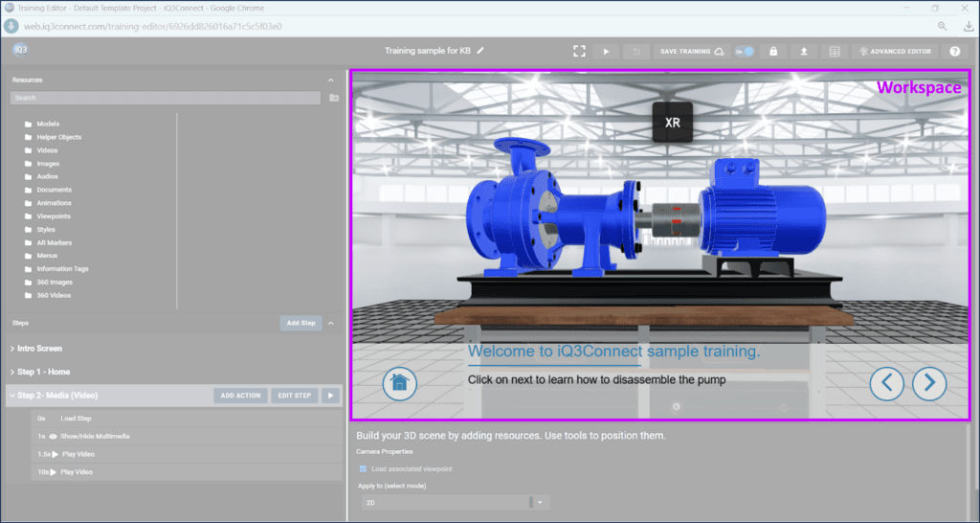This screenshot has height=523, width=980.
Task: Click the eye icon on Show/Hide Multimedia
Action: point(54,436)
